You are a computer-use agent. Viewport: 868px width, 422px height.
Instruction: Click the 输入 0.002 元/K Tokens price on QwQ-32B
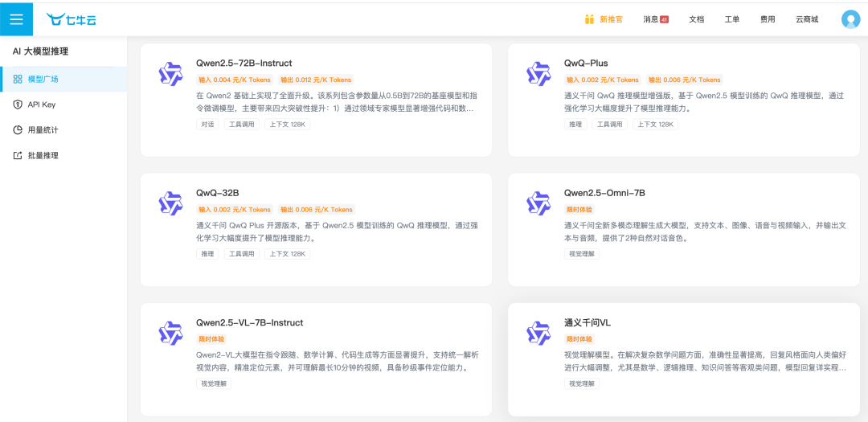(x=235, y=209)
